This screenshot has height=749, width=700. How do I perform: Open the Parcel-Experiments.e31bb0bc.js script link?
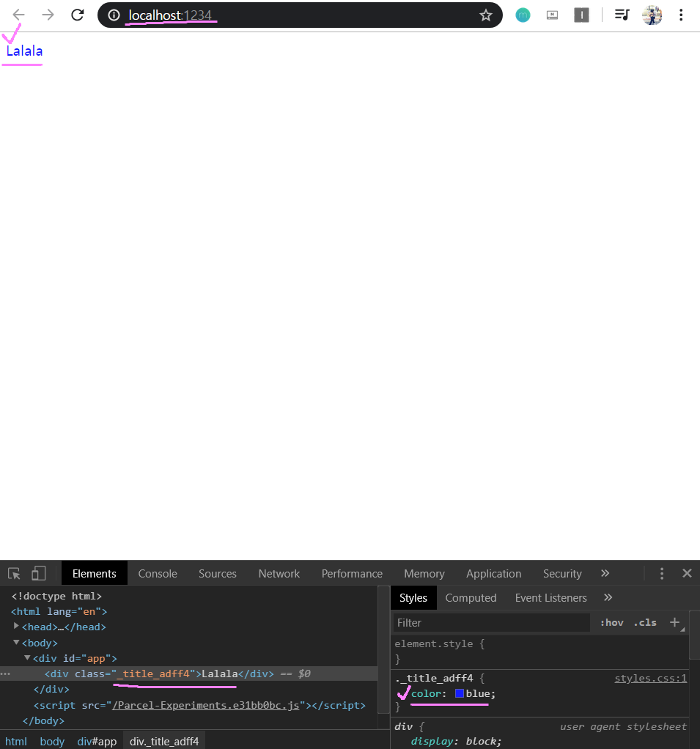(205, 705)
